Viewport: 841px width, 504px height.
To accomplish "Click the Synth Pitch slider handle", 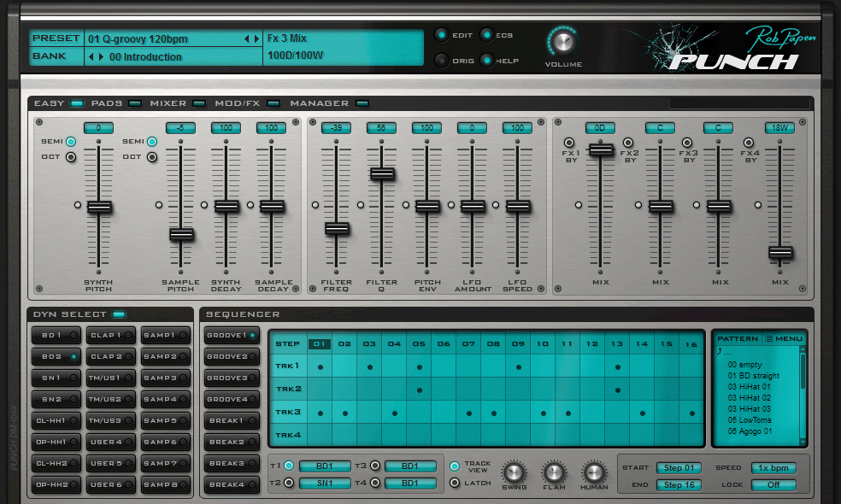I will pyautogui.click(x=99, y=207).
